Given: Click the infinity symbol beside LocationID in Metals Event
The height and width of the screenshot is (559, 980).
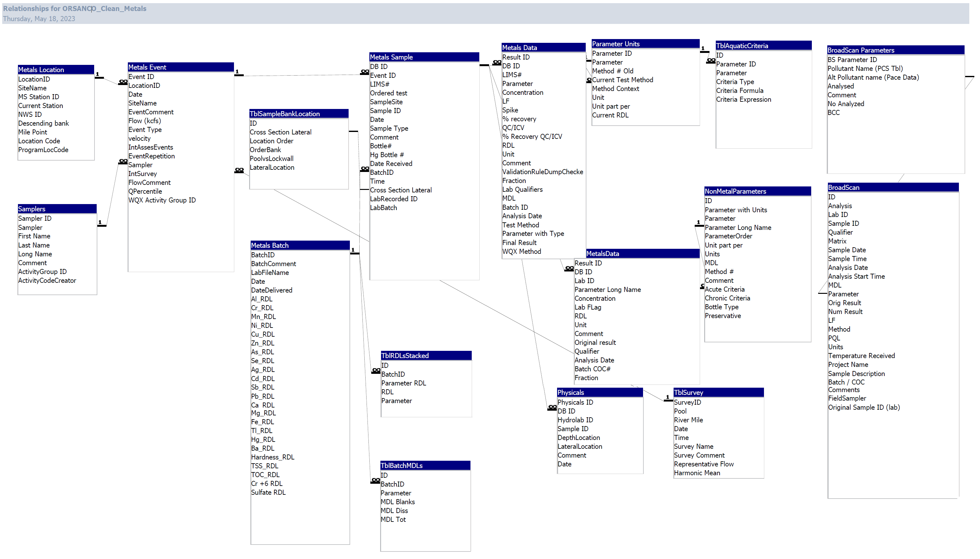Looking at the screenshot, I should [123, 82].
